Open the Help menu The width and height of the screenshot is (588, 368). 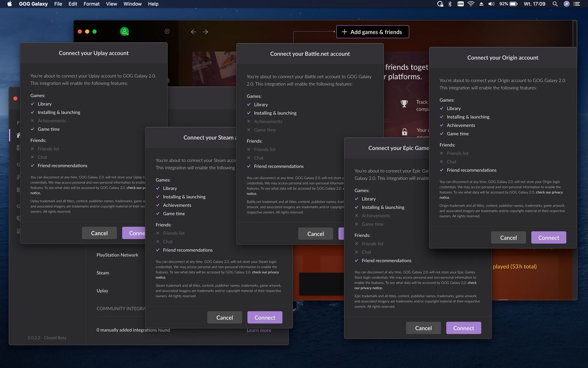(x=153, y=4)
